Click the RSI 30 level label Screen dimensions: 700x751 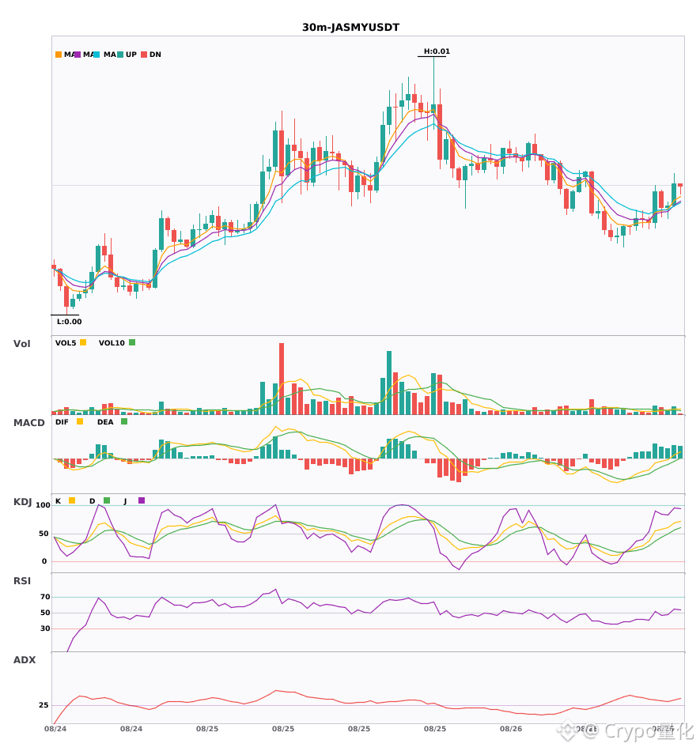click(x=45, y=628)
